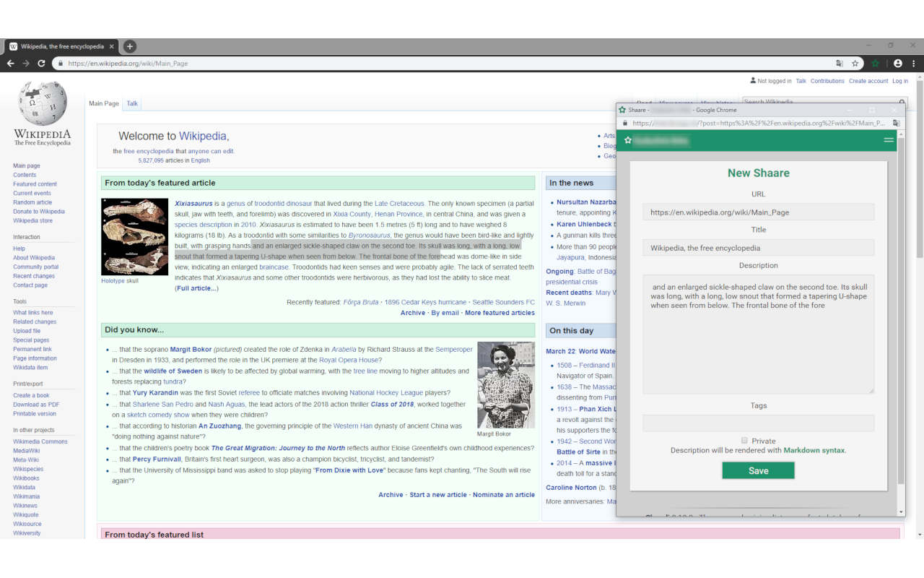Click the Margit Bokor photo thumbnail
The width and height of the screenshot is (924, 578).
click(x=506, y=385)
